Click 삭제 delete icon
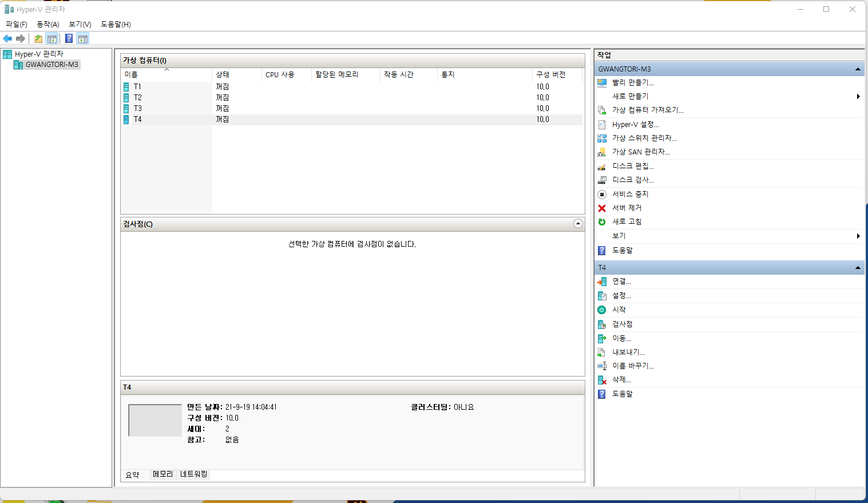 click(602, 380)
